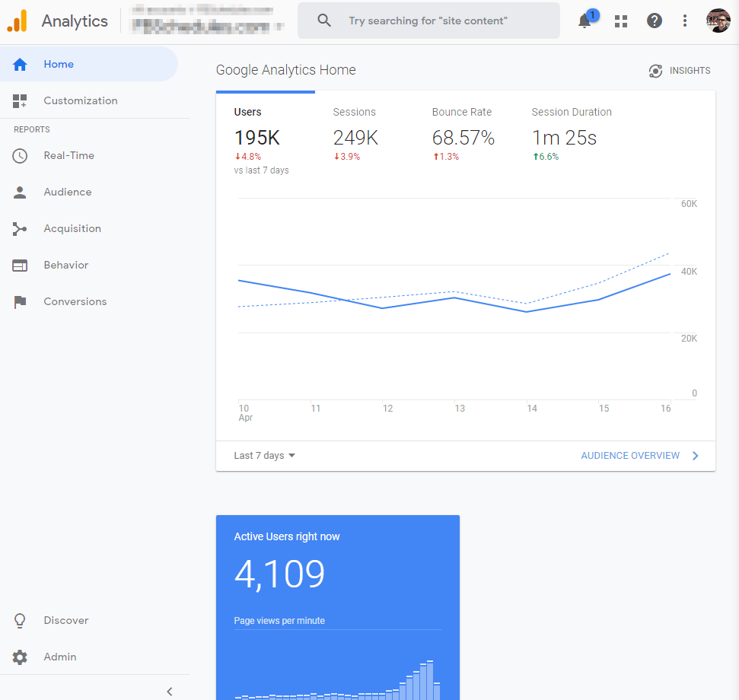Click the Discover lightbulb icon
Screen dimensions: 739x700
(20, 621)
